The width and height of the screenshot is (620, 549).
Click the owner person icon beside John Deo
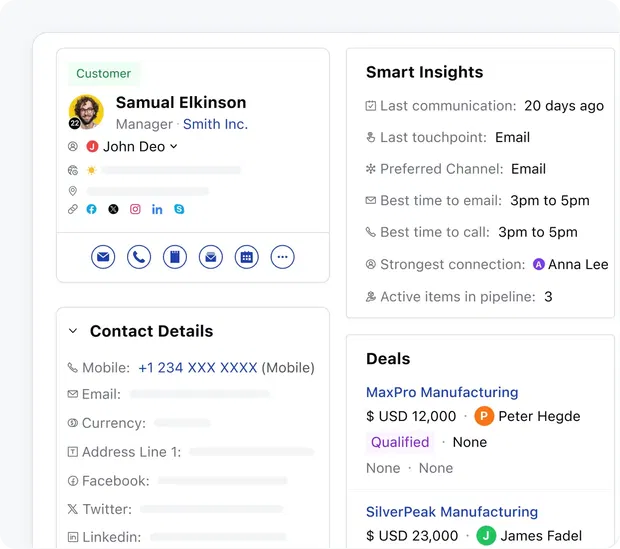coord(73,147)
